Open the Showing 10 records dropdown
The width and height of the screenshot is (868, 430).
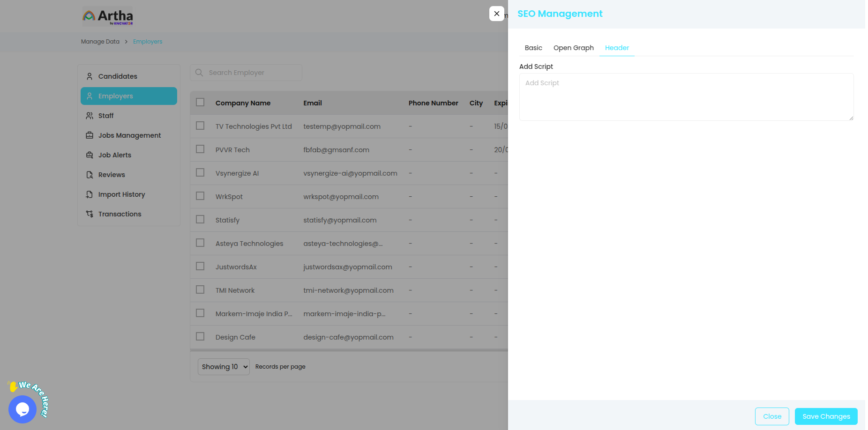tap(224, 367)
